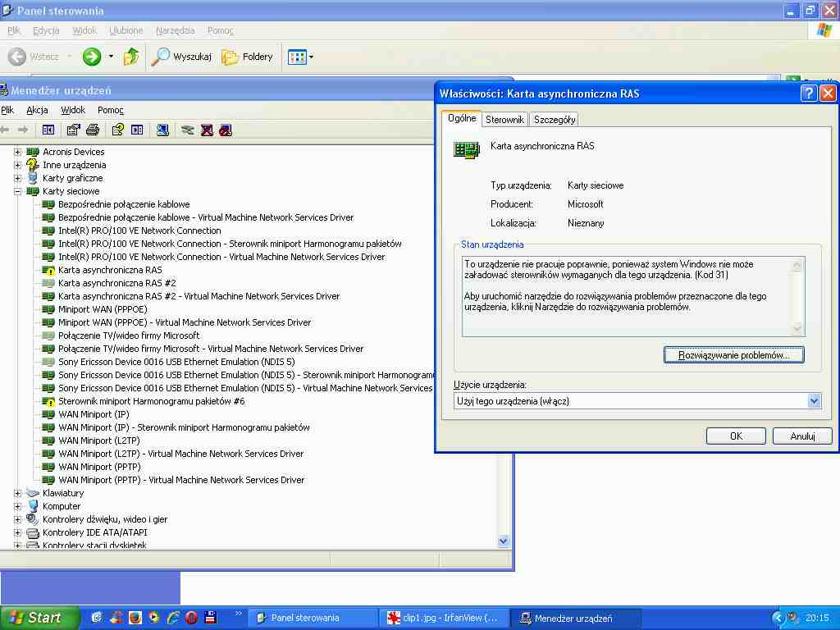The width and height of the screenshot is (840, 630).
Task: Click the Up folder icon in Panel sterowania toolbar
Action: (130, 57)
